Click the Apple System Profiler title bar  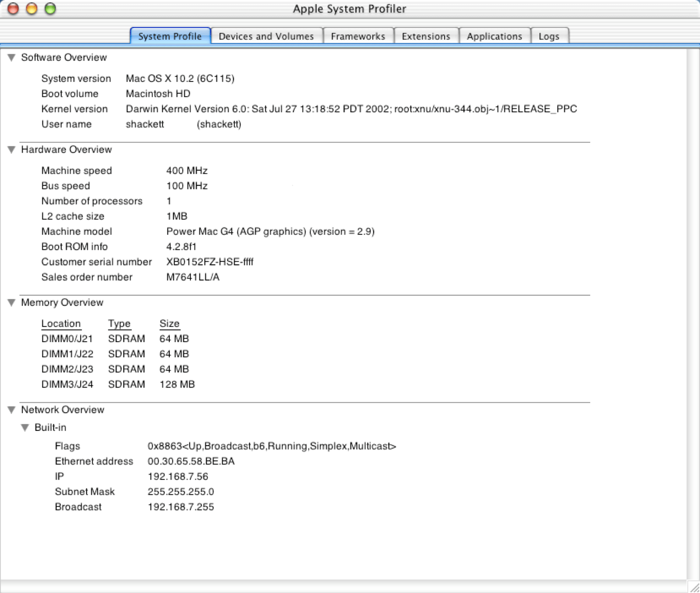[350, 9]
